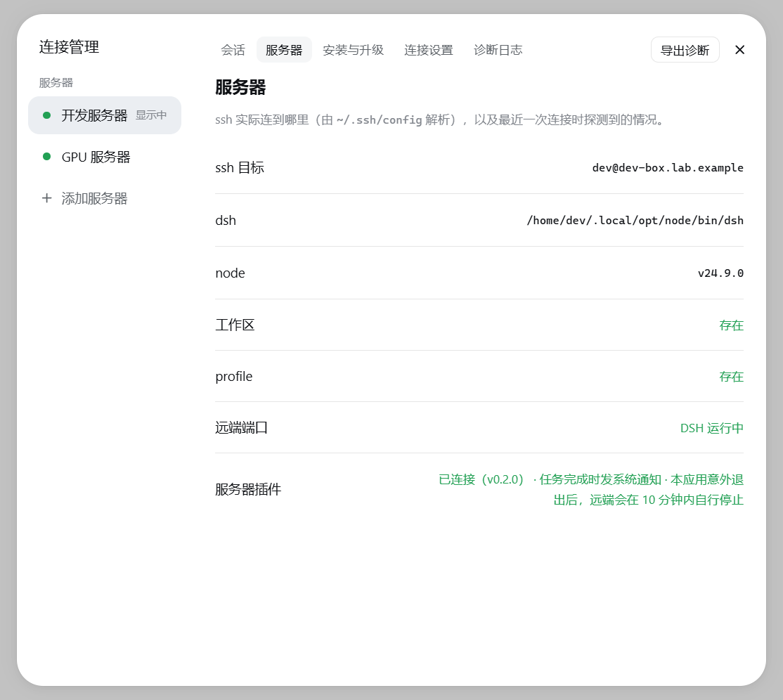This screenshot has height=700, width=783.
Task: Click the plus icon beside 添加服务器
Action: tap(46, 198)
